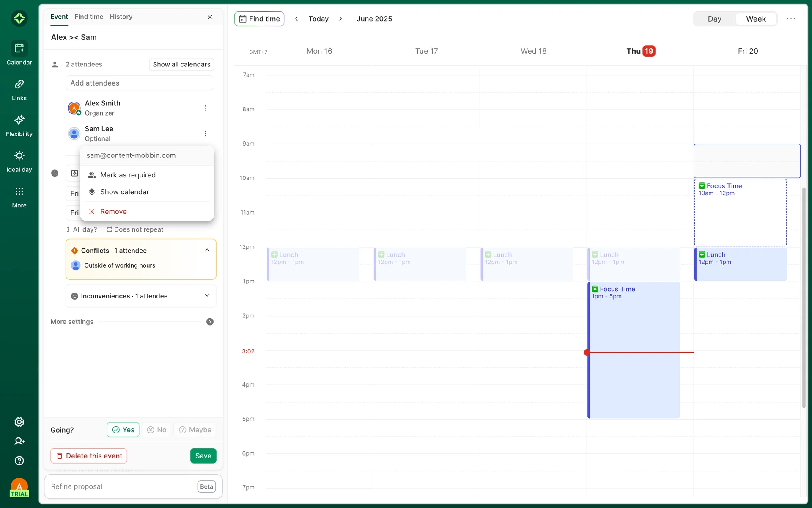Choose Mark as required menu item
The height and width of the screenshot is (508, 812).
(x=128, y=175)
